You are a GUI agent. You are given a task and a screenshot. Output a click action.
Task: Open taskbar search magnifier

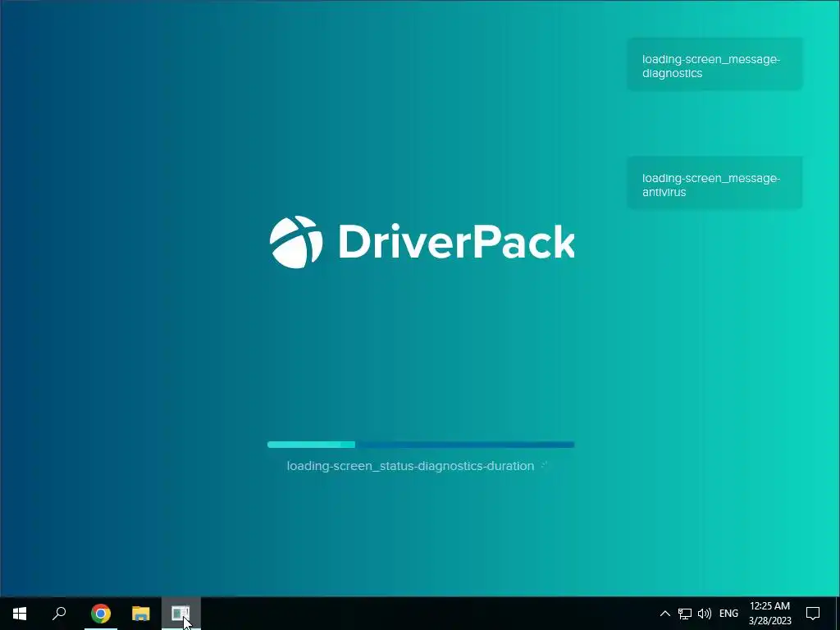click(x=59, y=614)
